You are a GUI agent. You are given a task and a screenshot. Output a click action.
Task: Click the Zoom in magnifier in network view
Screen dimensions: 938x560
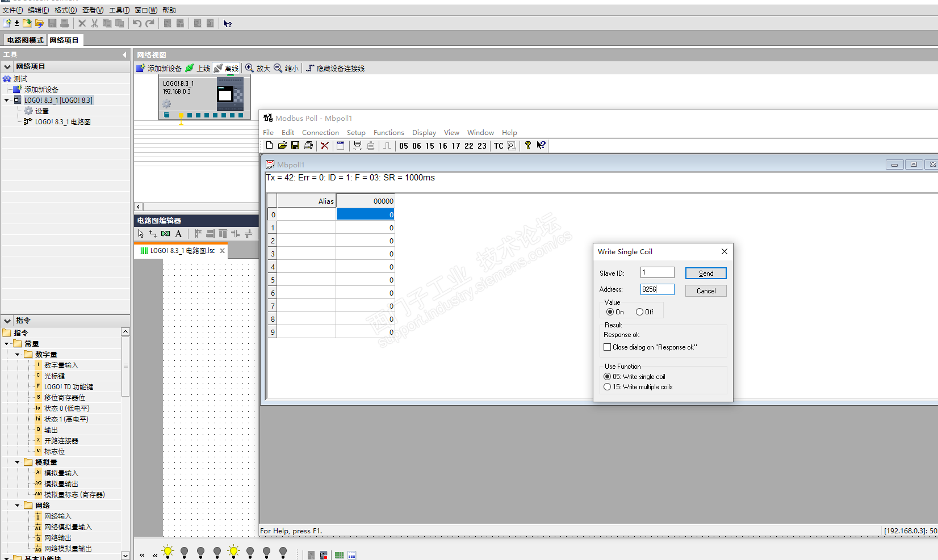[249, 68]
